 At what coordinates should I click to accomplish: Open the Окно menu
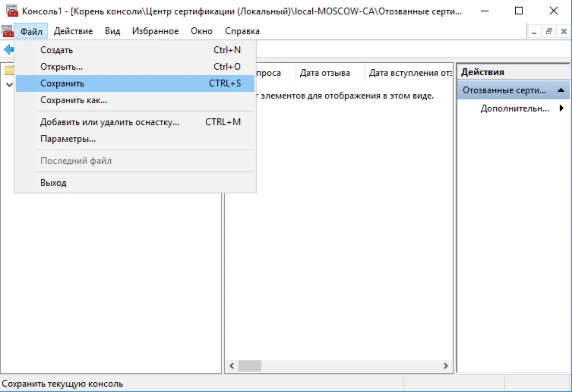point(202,31)
